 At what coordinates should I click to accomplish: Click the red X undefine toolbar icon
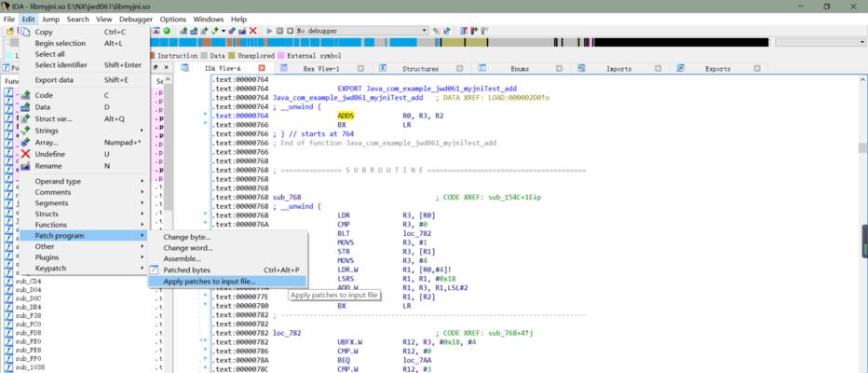(253, 31)
